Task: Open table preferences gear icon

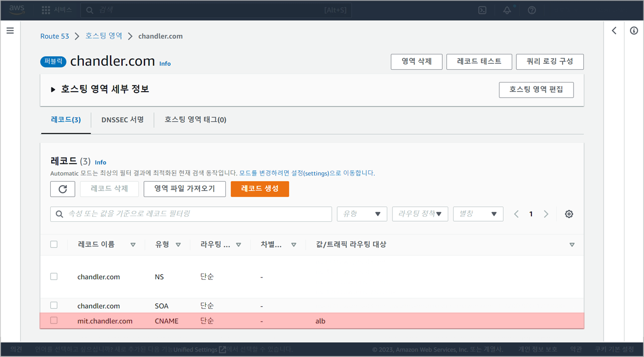Action: tap(569, 214)
